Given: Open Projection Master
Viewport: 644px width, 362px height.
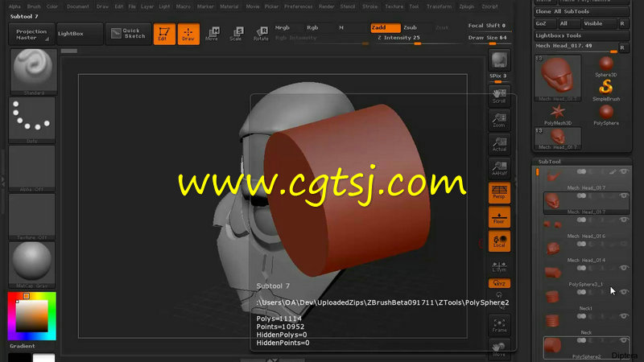Looking at the screenshot, I should (x=31, y=34).
